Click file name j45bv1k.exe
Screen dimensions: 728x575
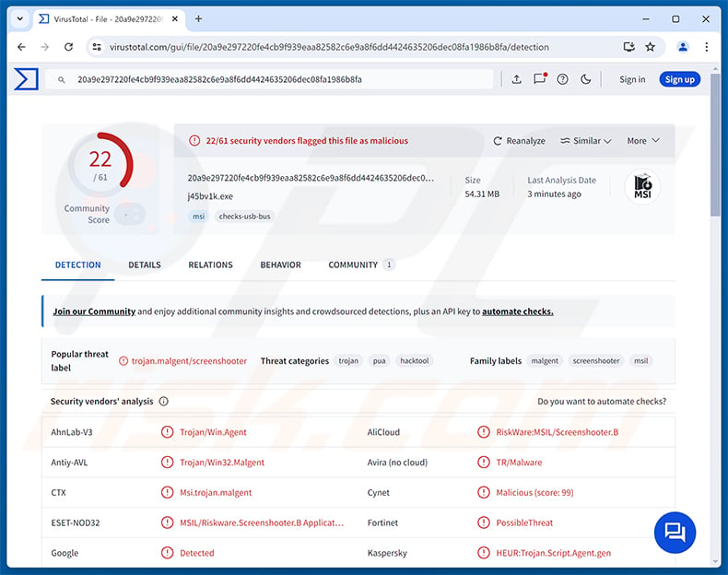pos(210,196)
